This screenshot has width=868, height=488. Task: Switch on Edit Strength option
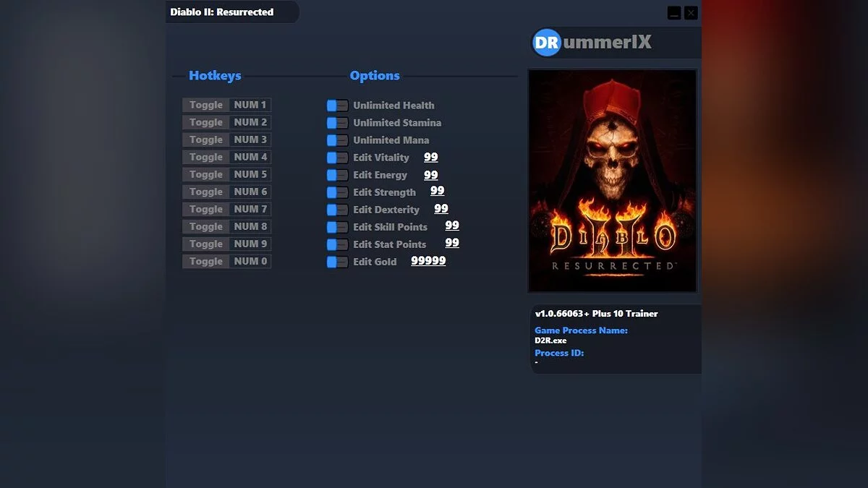pos(337,192)
